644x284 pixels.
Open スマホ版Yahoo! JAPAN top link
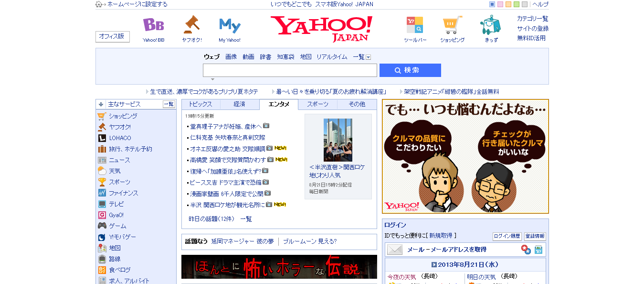[x=344, y=4]
